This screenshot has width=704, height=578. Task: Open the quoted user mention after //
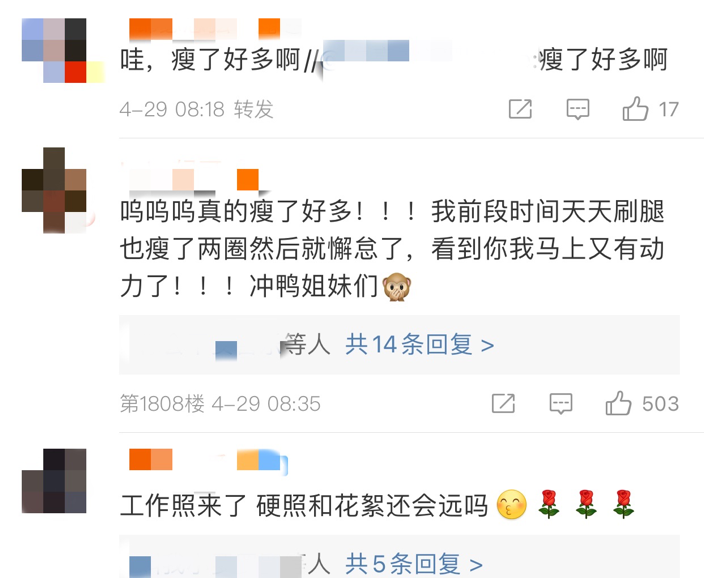[387, 58]
